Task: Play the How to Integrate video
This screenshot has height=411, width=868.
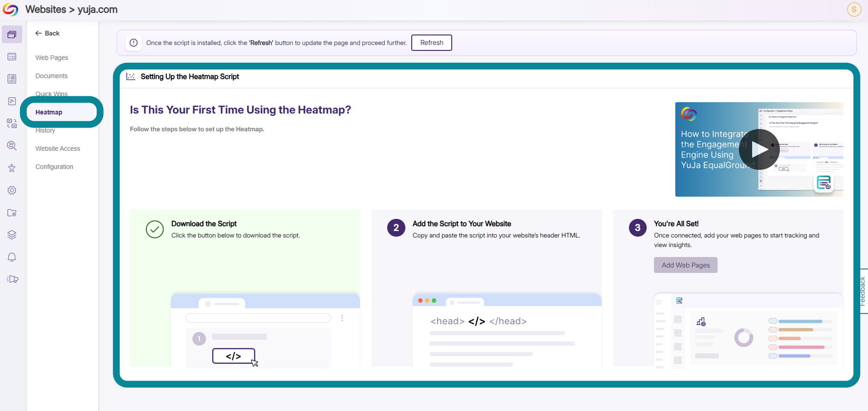Action: [x=759, y=149]
